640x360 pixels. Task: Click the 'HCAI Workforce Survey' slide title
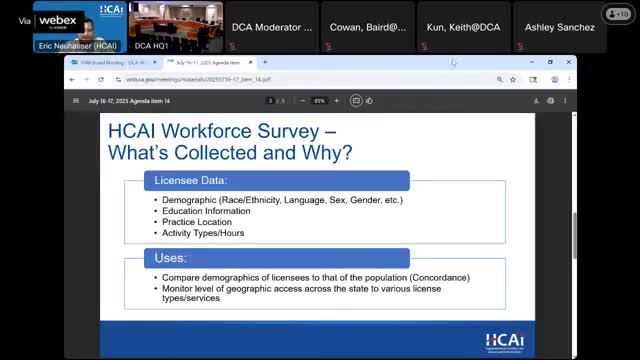point(230,142)
